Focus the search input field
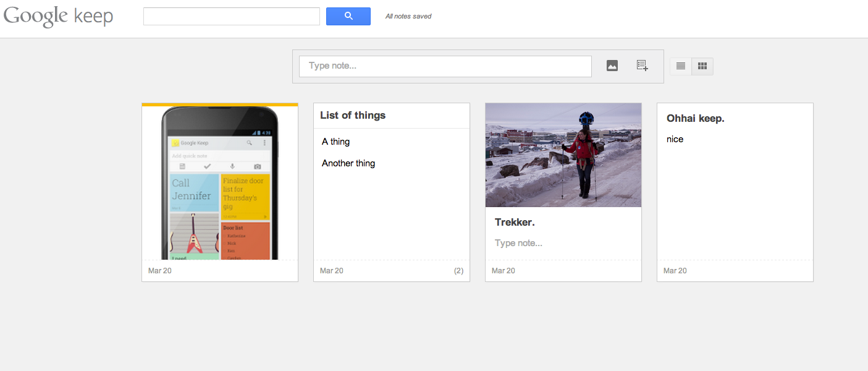This screenshot has width=868, height=371. pyautogui.click(x=231, y=17)
